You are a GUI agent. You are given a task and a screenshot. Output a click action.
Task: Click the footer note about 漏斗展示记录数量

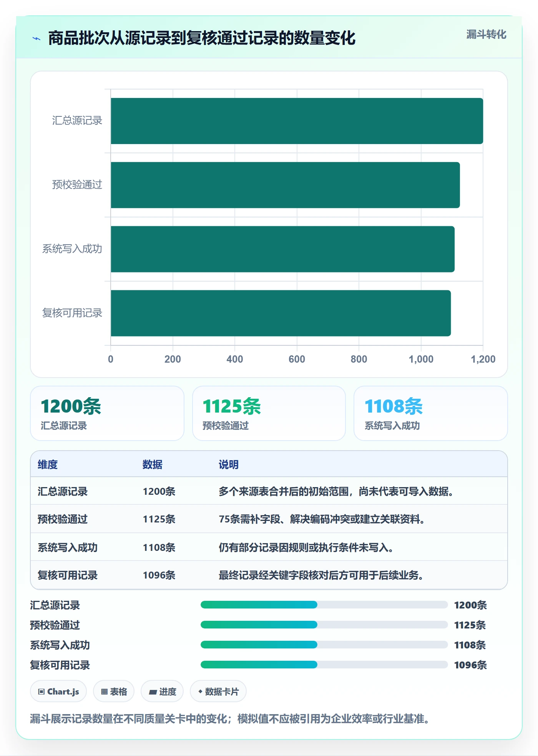point(230,718)
